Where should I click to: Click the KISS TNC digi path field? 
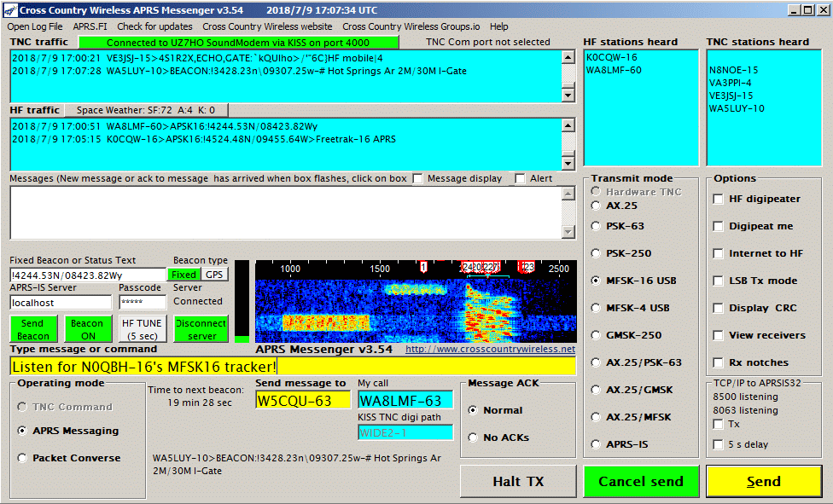[x=405, y=433]
